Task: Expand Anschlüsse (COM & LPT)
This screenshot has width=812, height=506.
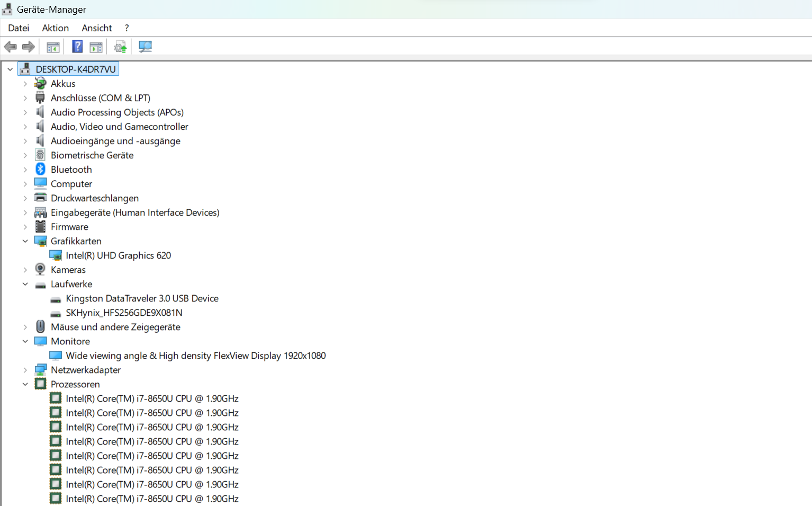Action: (x=25, y=98)
